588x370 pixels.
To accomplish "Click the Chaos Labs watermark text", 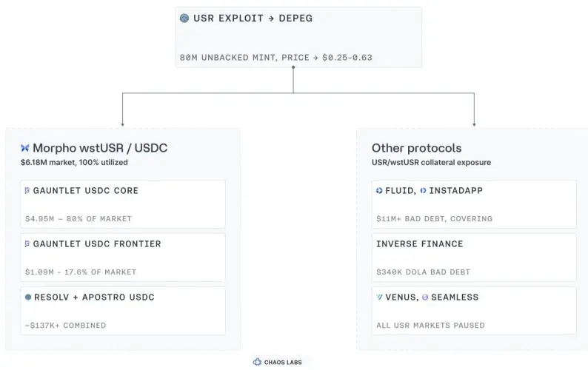I will 283,362.
